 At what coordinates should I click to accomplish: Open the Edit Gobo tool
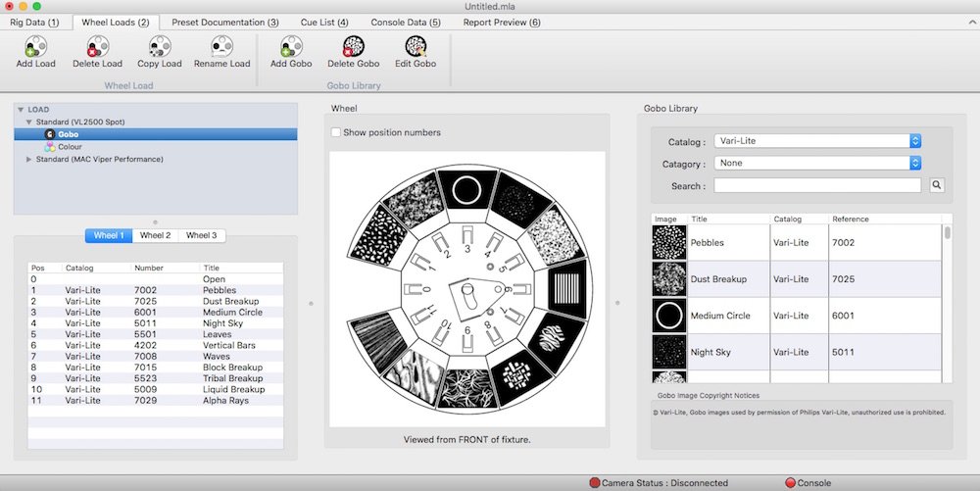click(x=416, y=50)
